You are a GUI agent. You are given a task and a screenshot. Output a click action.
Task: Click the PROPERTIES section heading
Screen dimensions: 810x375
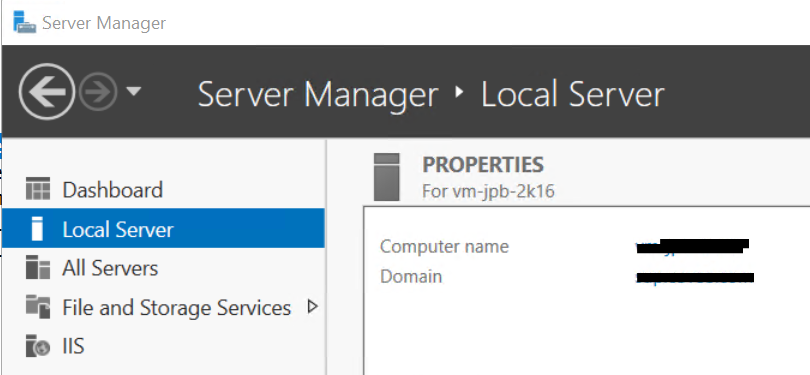click(483, 165)
